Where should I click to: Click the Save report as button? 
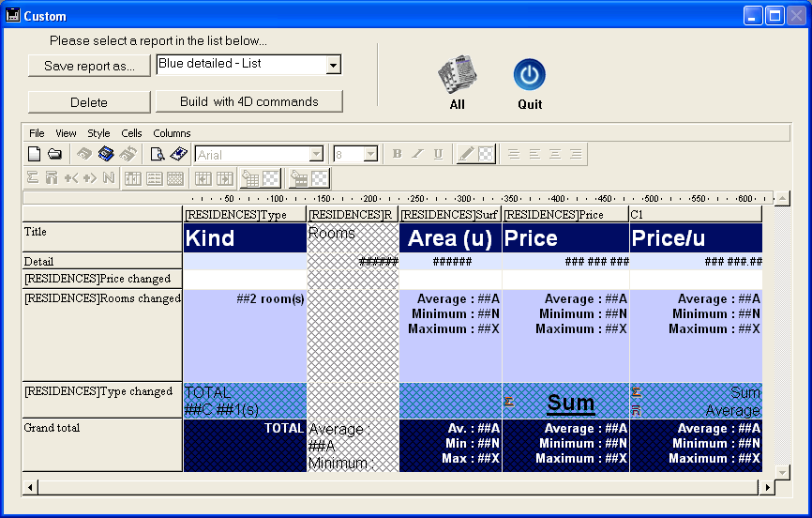click(89, 66)
